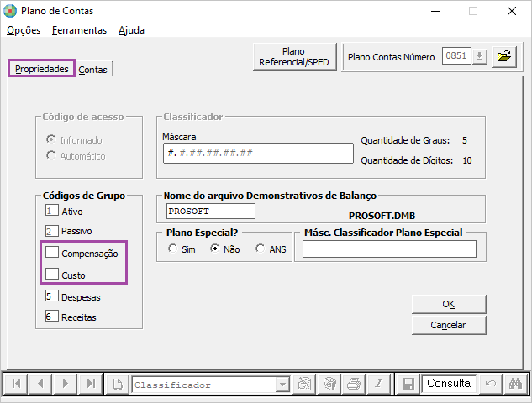The image size is (532, 403).
Task: Click download arrow beside 0851 field
Action: [x=479, y=56]
